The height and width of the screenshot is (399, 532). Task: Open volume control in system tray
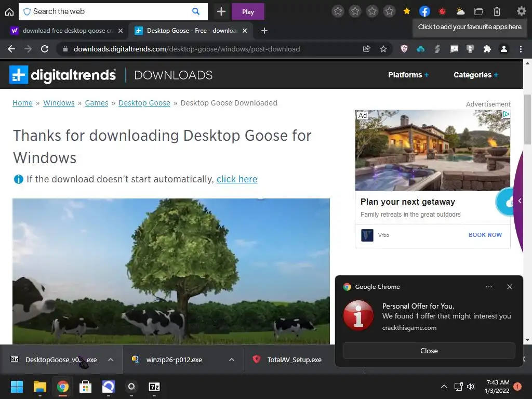click(471, 387)
